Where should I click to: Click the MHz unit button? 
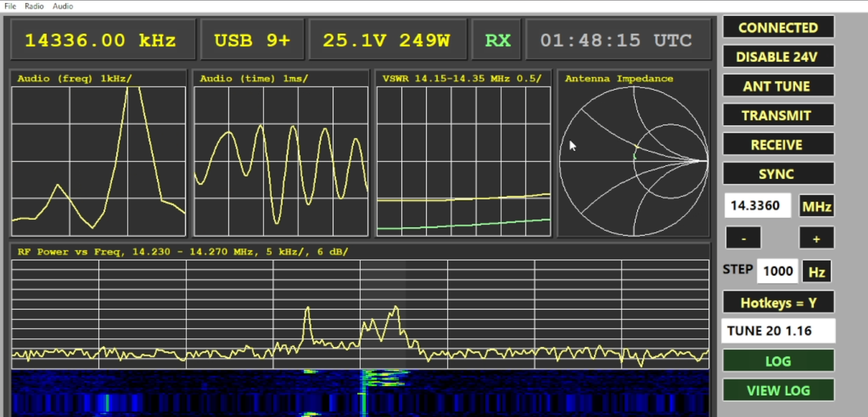pos(816,206)
